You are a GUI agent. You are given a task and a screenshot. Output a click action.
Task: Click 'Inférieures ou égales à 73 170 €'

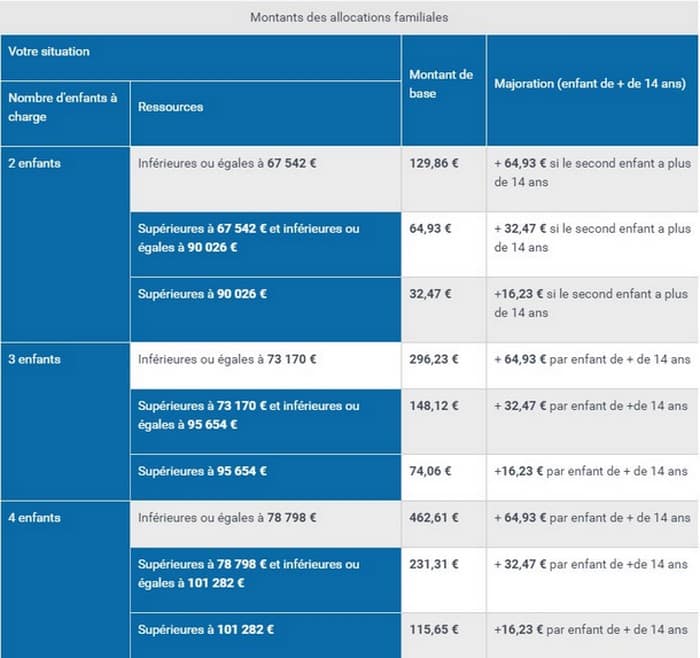click(x=266, y=365)
